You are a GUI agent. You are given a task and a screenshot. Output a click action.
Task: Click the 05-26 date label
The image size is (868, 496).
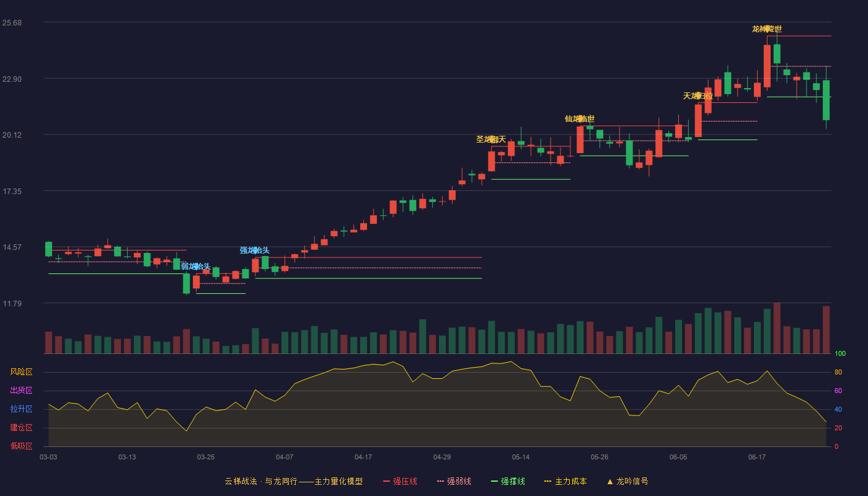(600, 457)
